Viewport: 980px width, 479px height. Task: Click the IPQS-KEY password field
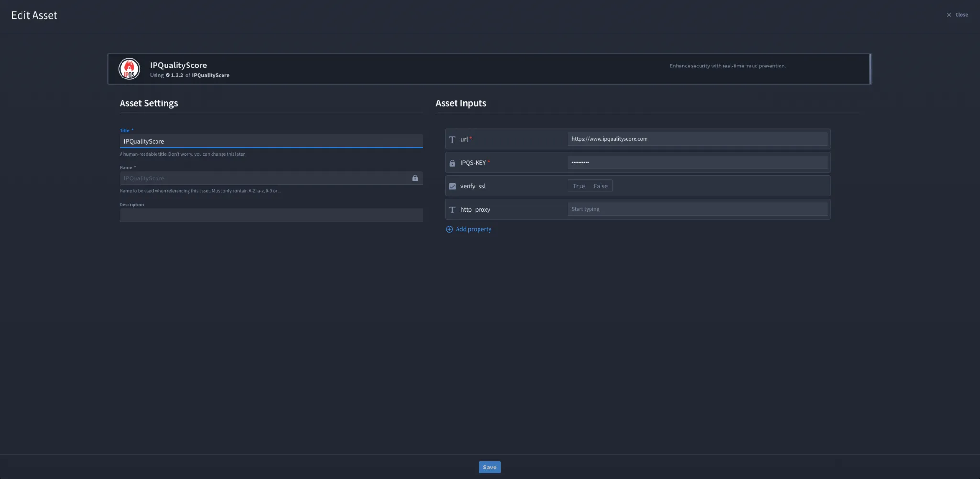pos(697,162)
